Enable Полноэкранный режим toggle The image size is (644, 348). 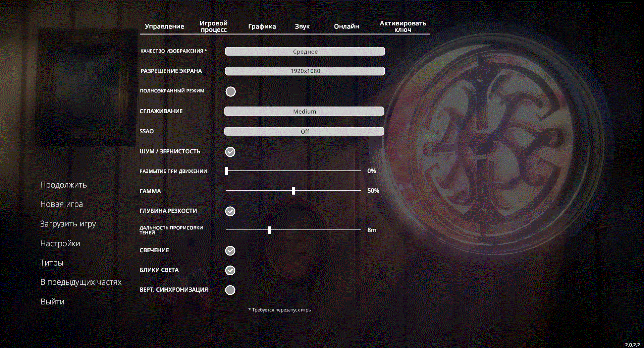tap(230, 91)
